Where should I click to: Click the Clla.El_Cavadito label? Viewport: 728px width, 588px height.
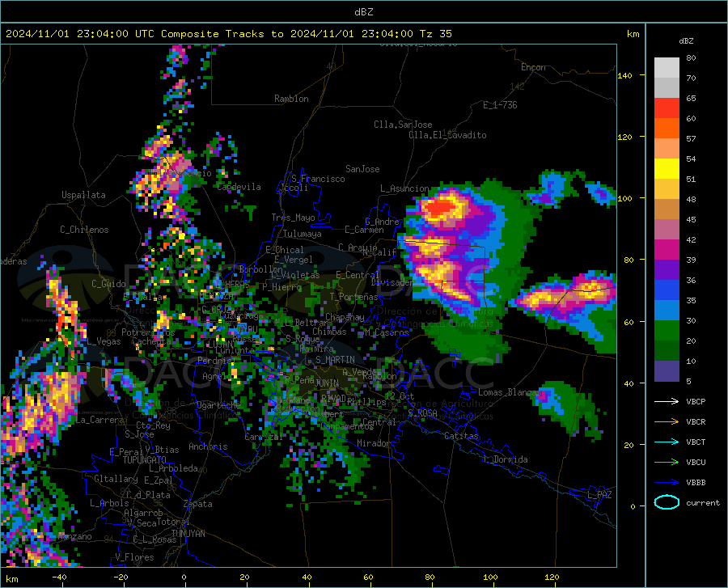point(447,135)
